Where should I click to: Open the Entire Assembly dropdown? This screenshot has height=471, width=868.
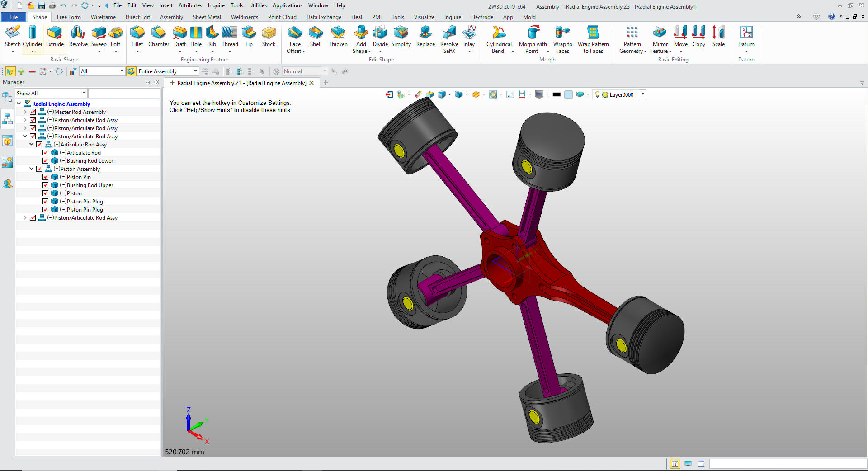tap(195, 71)
